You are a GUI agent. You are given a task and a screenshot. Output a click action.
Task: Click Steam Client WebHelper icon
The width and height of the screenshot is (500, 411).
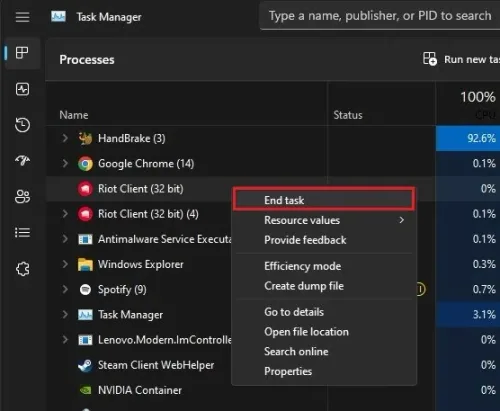(x=85, y=365)
